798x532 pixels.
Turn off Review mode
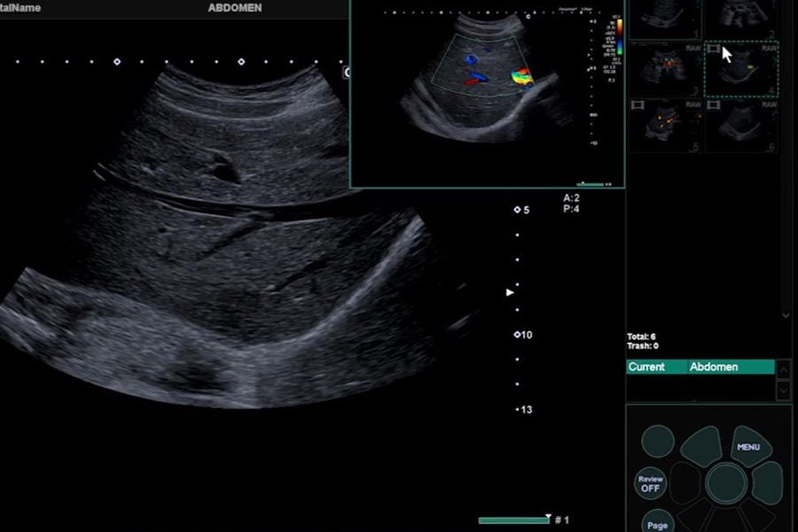coord(651,483)
